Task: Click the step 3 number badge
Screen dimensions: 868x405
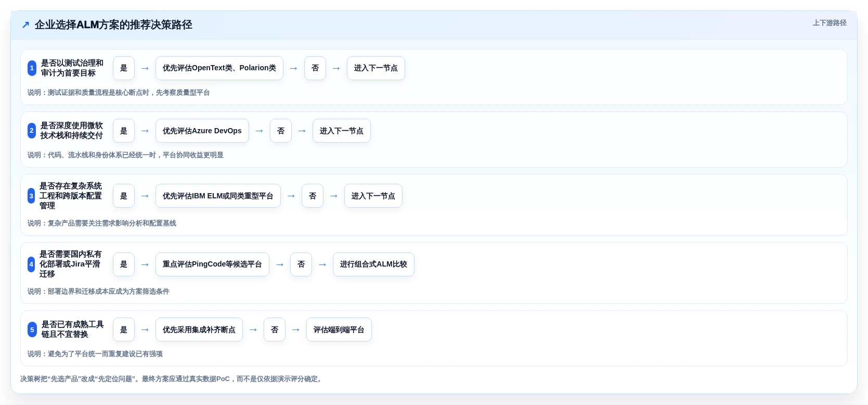Action: (x=31, y=196)
